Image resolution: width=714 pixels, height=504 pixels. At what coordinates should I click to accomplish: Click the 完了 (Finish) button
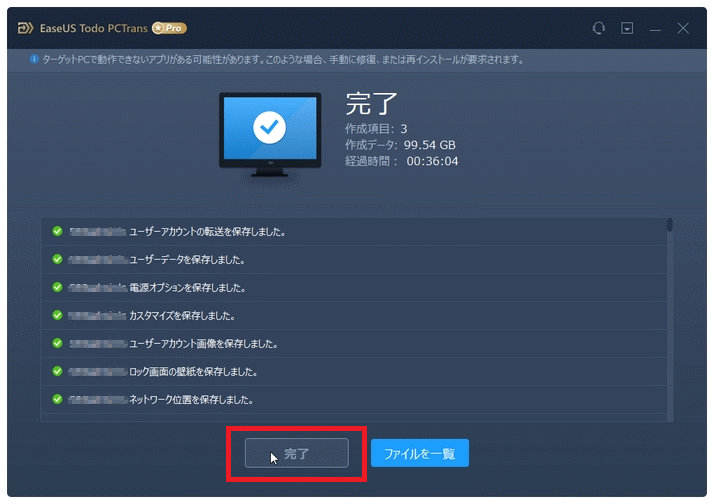[297, 454]
